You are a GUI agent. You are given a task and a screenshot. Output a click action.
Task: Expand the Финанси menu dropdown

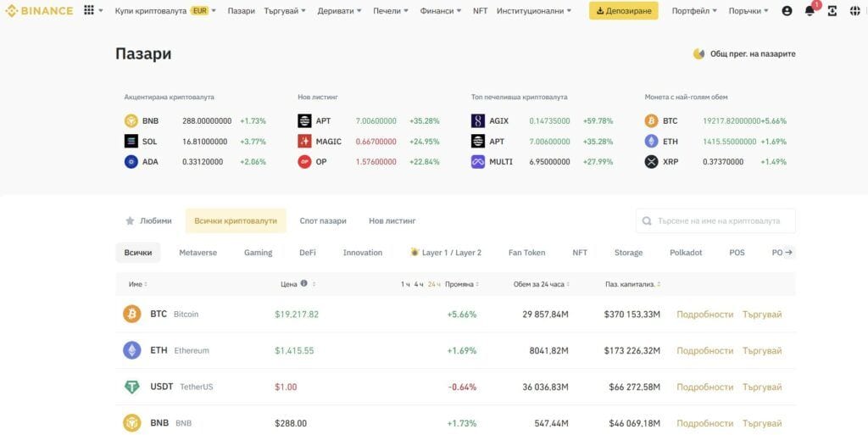(440, 10)
